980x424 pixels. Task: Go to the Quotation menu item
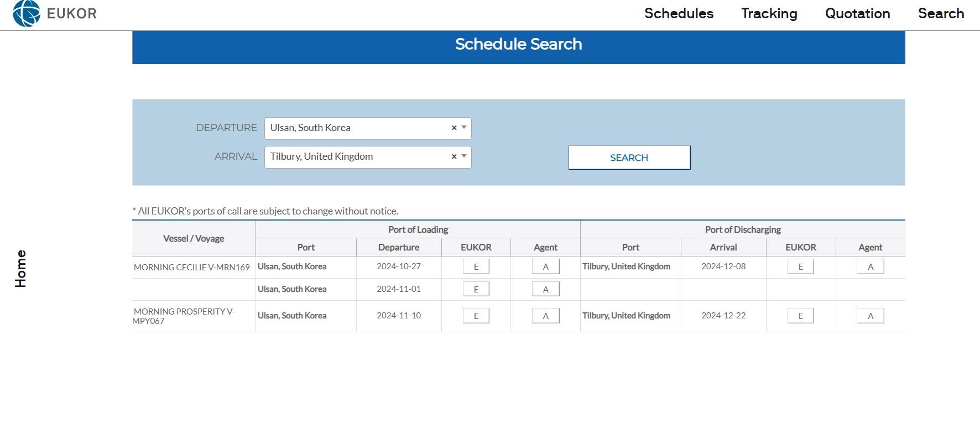click(x=857, y=14)
